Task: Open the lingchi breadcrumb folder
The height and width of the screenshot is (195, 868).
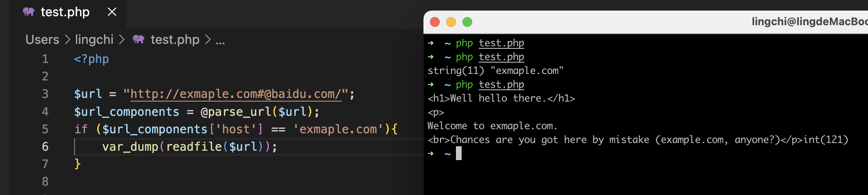Action: click(x=94, y=39)
